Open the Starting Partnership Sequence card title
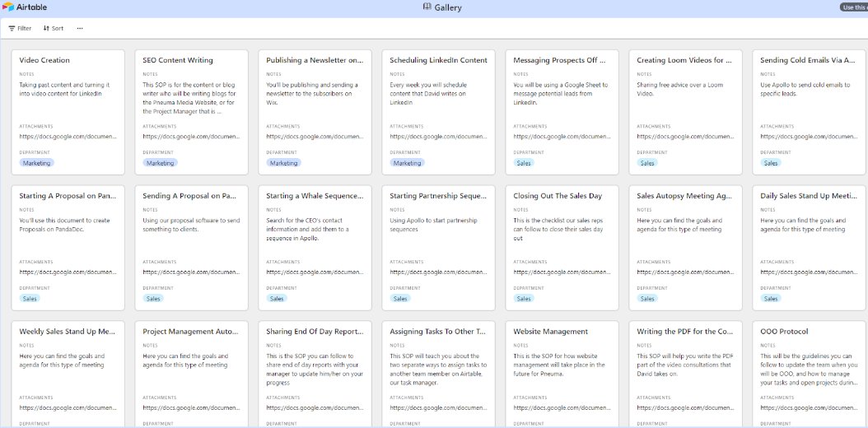Image resolution: width=868 pixels, height=428 pixels. coord(438,196)
